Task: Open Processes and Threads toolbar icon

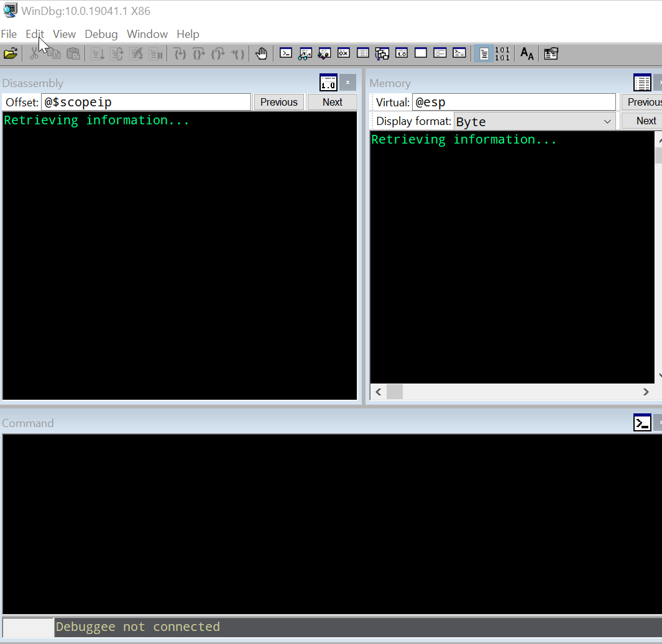Action: [440, 53]
